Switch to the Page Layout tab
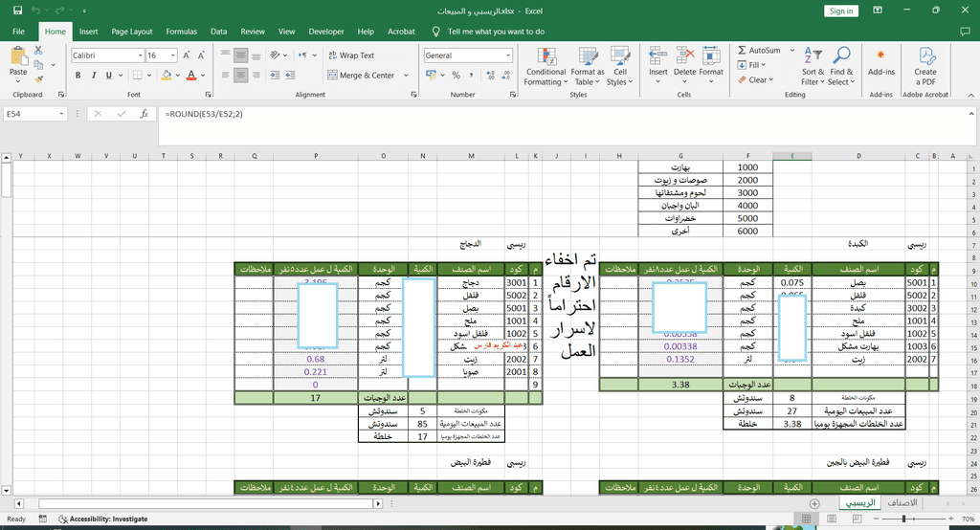Screen dimensions: 980x530 132,32
